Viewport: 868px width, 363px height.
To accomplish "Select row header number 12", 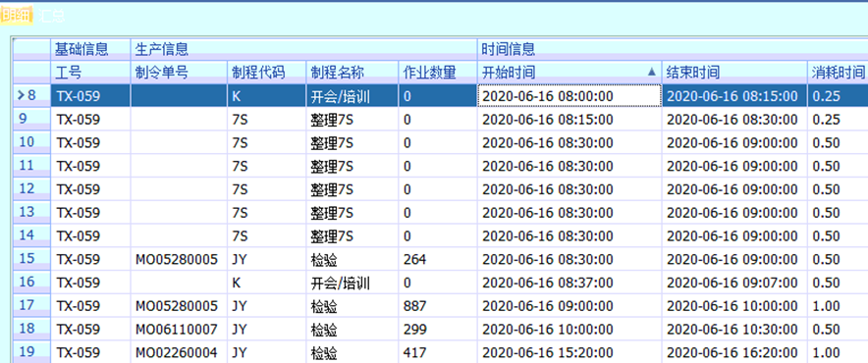I will coord(31,188).
